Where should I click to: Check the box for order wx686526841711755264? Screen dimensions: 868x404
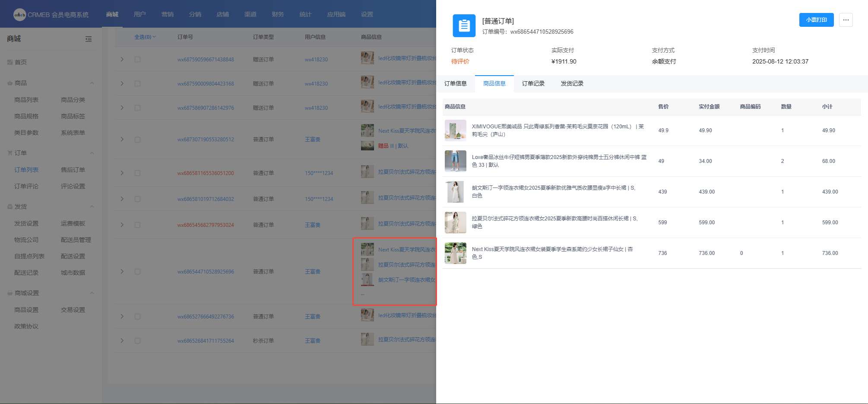coord(137,340)
